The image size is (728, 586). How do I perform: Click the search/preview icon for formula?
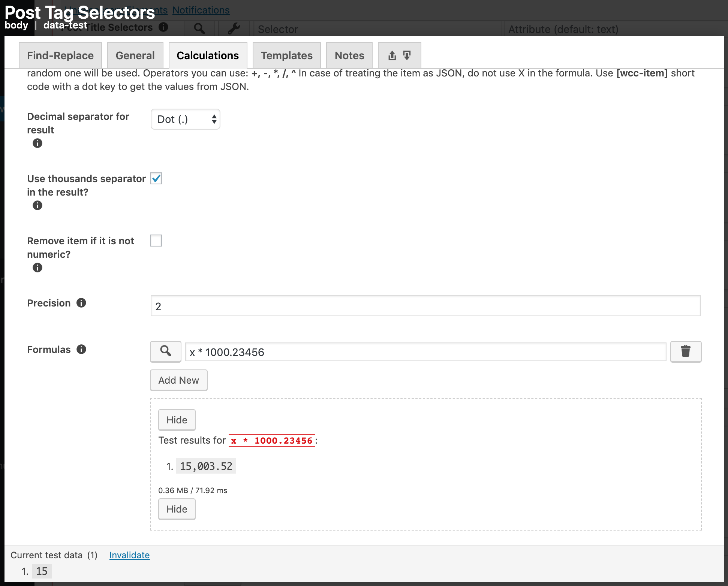click(x=166, y=351)
